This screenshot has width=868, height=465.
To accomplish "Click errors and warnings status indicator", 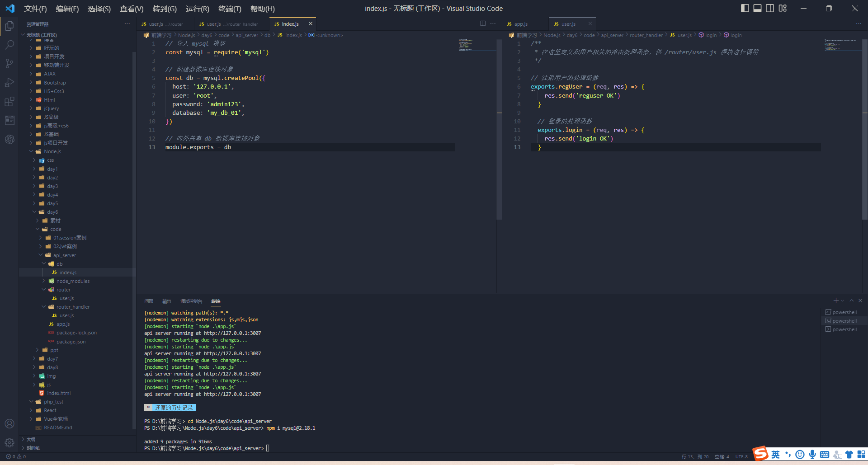I will [16, 456].
